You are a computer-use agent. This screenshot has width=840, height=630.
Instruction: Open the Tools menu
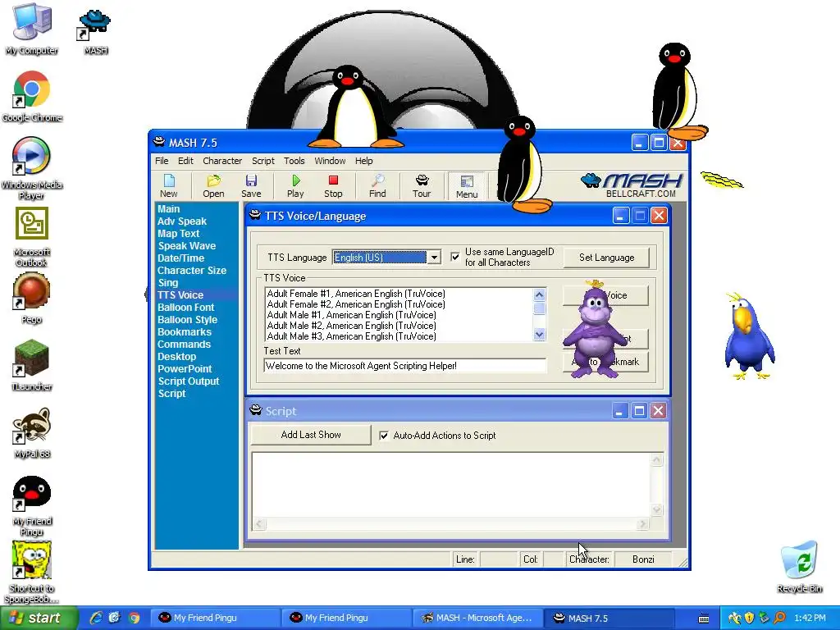coord(294,161)
